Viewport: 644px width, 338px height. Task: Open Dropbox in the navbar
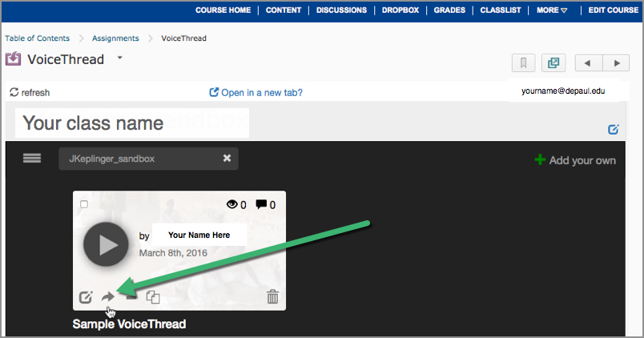coord(400,10)
